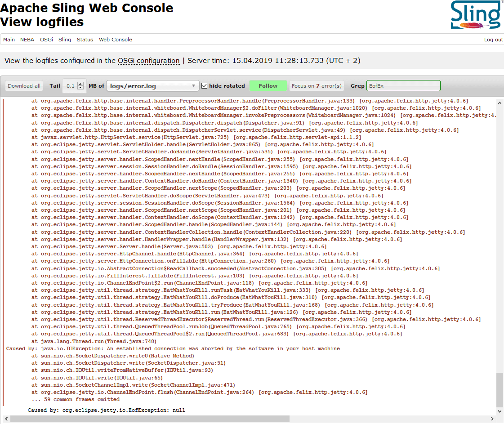The width and height of the screenshot is (504, 424).
Task: Click the vertical scrollbar thumb
Action: (x=500, y=390)
